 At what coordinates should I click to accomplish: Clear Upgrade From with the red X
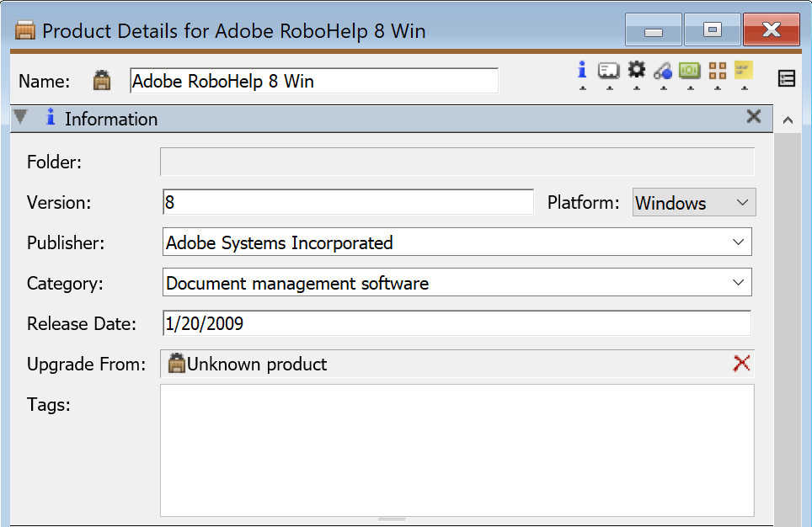741,364
